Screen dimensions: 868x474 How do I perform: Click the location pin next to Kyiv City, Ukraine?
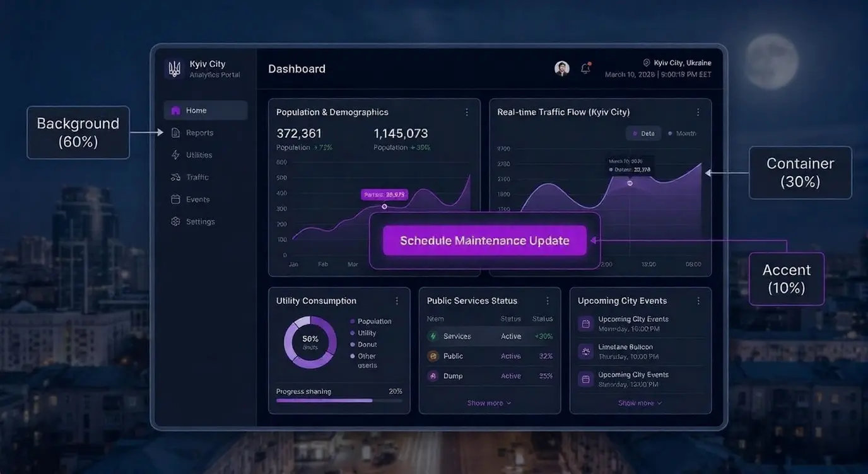click(x=645, y=62)
